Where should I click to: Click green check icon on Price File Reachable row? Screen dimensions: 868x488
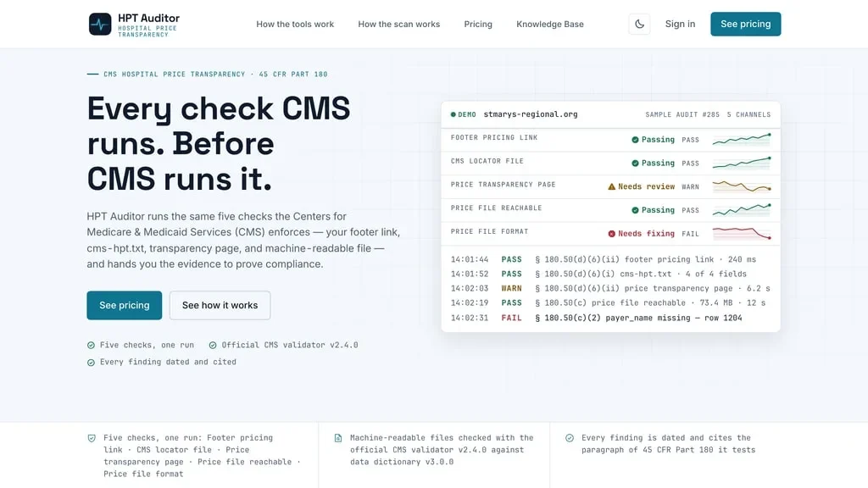click(x=635, y=210)
